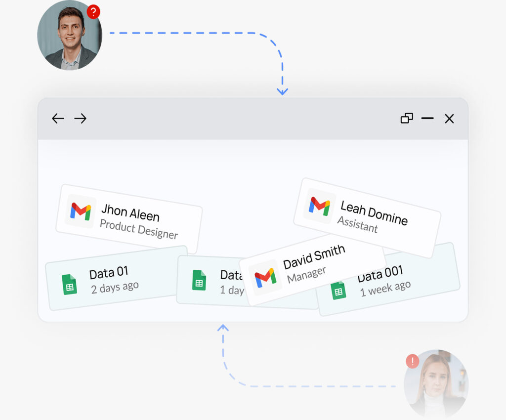Click the exclamation mark alert badge
The image size is (506, 420).
click(x=413, y=361)
